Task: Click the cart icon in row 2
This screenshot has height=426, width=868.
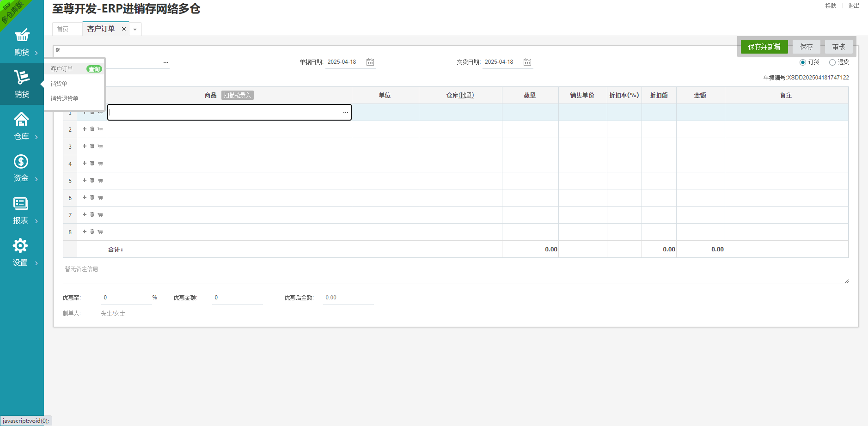Action: click(x=100, y=129)
